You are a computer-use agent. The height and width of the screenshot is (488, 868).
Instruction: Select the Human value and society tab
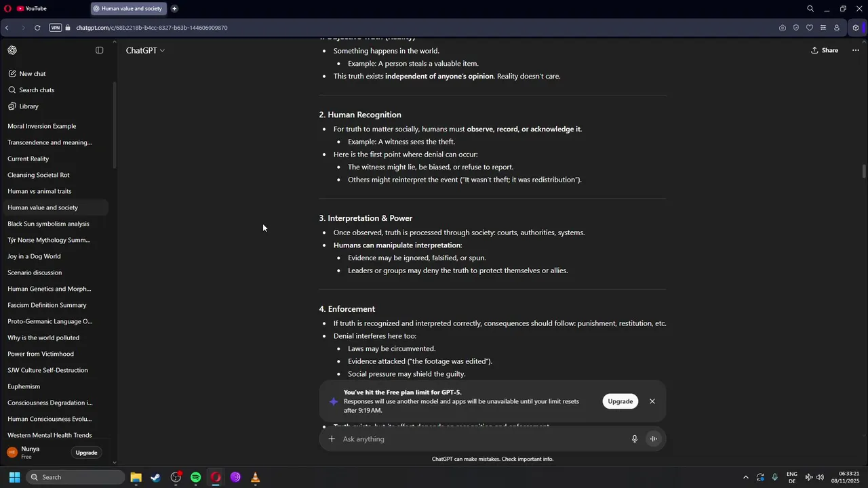click(x=129, y=9)
